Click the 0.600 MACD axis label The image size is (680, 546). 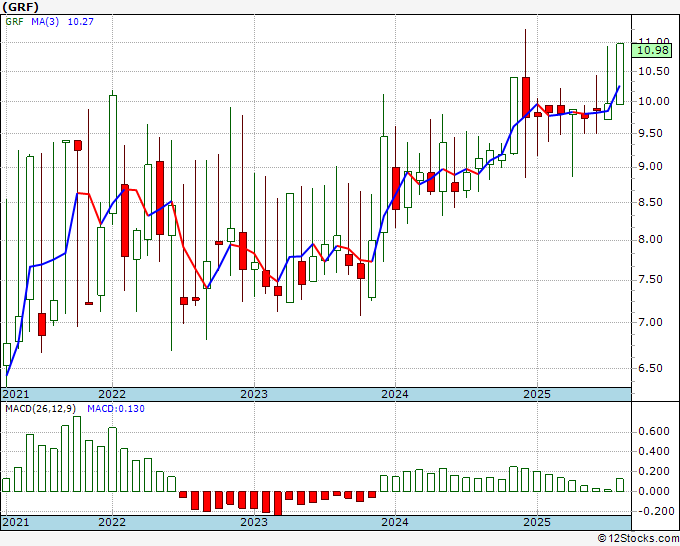point(654,432)
